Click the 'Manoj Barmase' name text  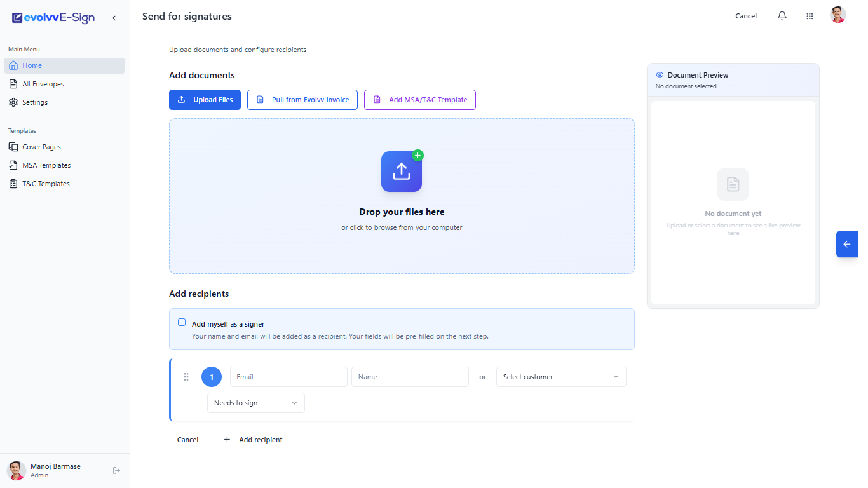(x=55, y=466)
